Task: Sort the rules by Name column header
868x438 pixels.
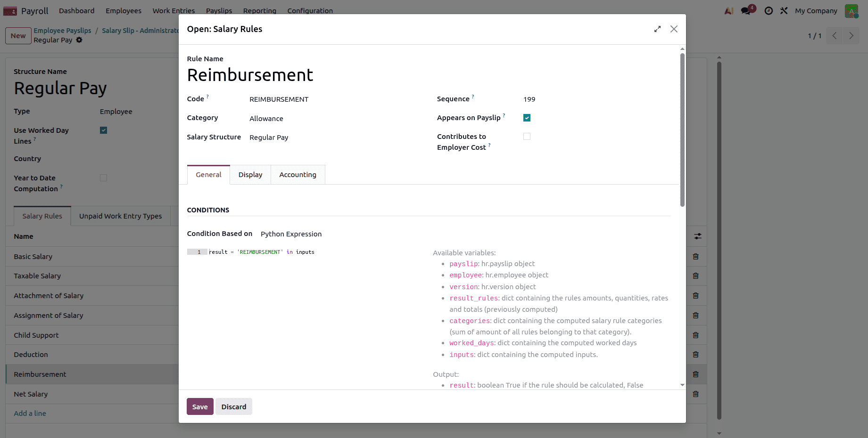Action: [24, 236]
